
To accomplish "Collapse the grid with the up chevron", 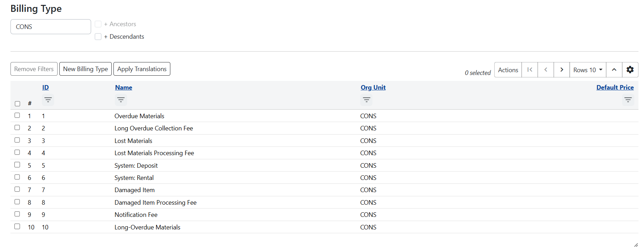I will click(614, 70).
